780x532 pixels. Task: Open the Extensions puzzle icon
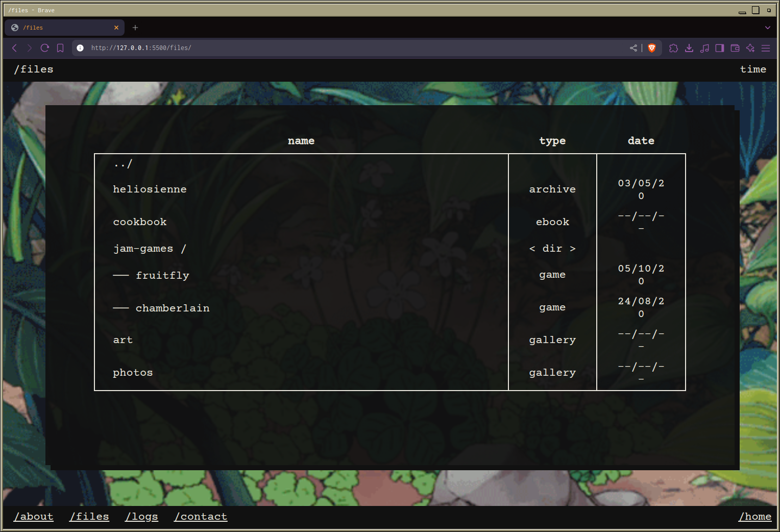(x=674, y=48)
